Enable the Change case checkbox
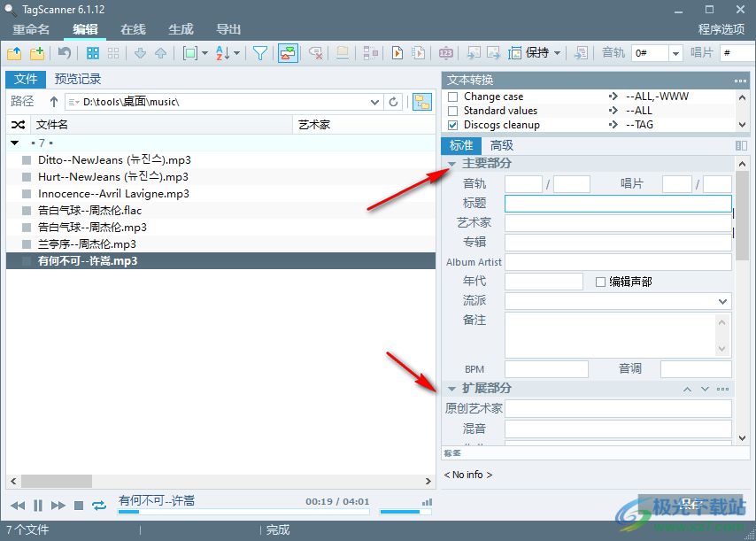 pos(451,97)
